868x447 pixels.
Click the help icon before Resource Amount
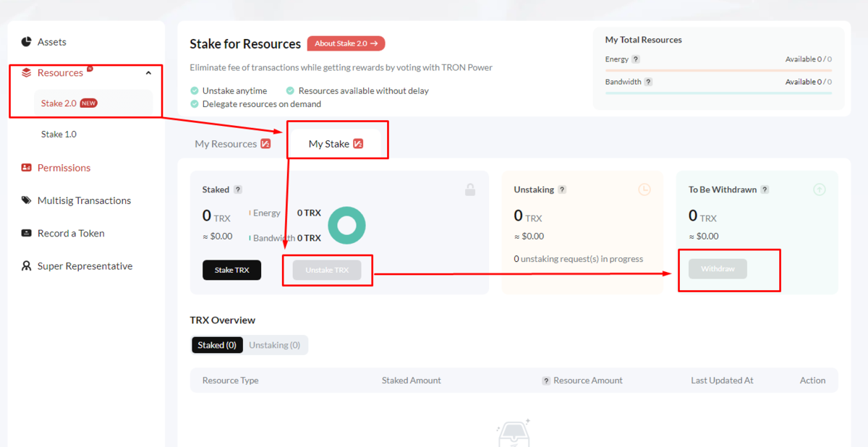pyautogui.click(x=546, y=380)
